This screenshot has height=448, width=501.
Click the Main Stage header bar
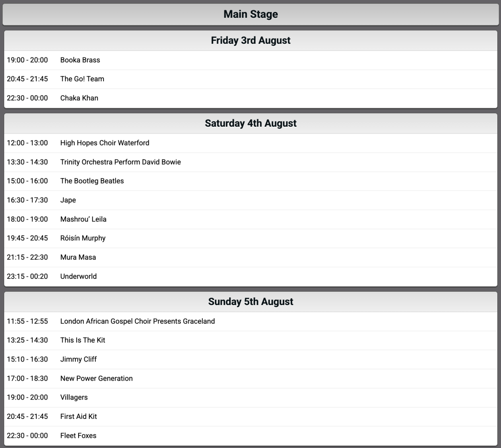click(250, 14)
